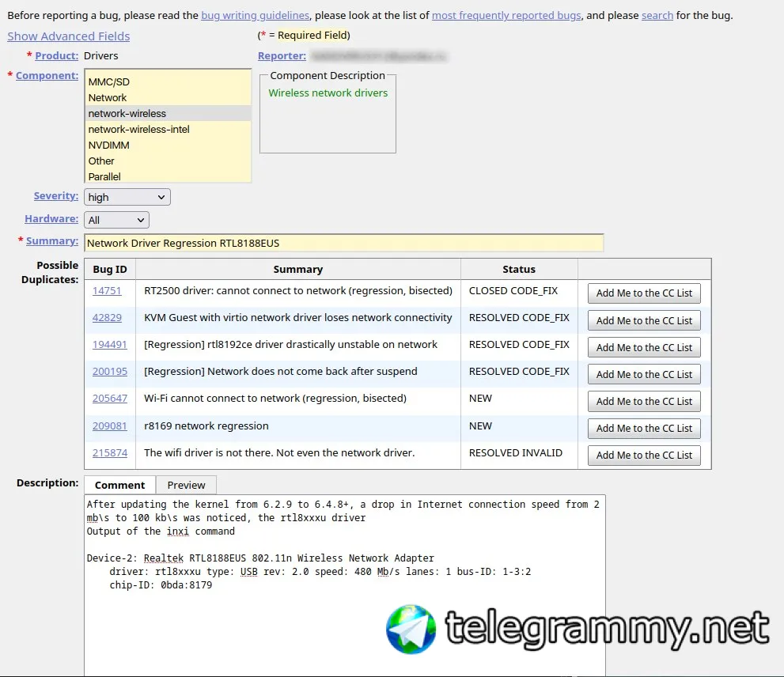Select MMC/SD in component list

point(168,82)
